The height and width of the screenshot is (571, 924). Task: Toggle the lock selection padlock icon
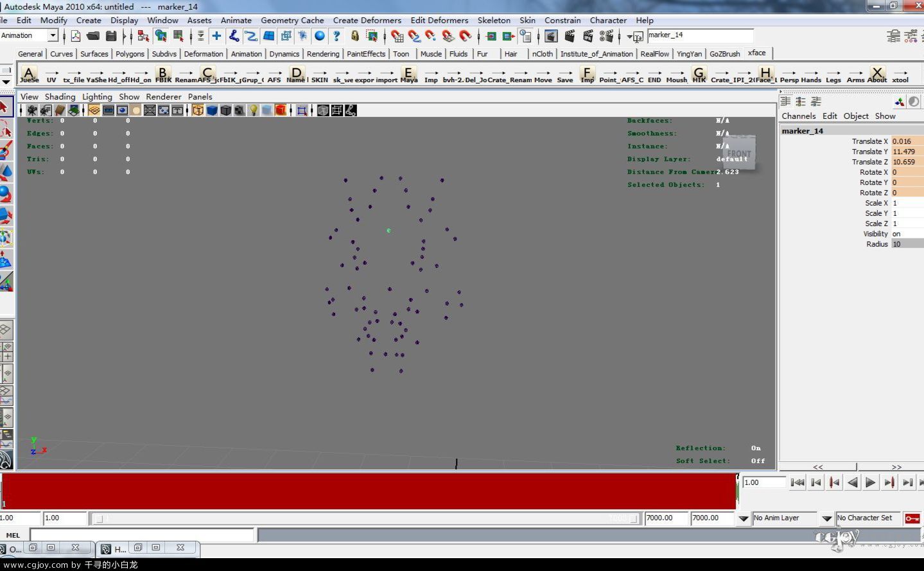(354, 36)
